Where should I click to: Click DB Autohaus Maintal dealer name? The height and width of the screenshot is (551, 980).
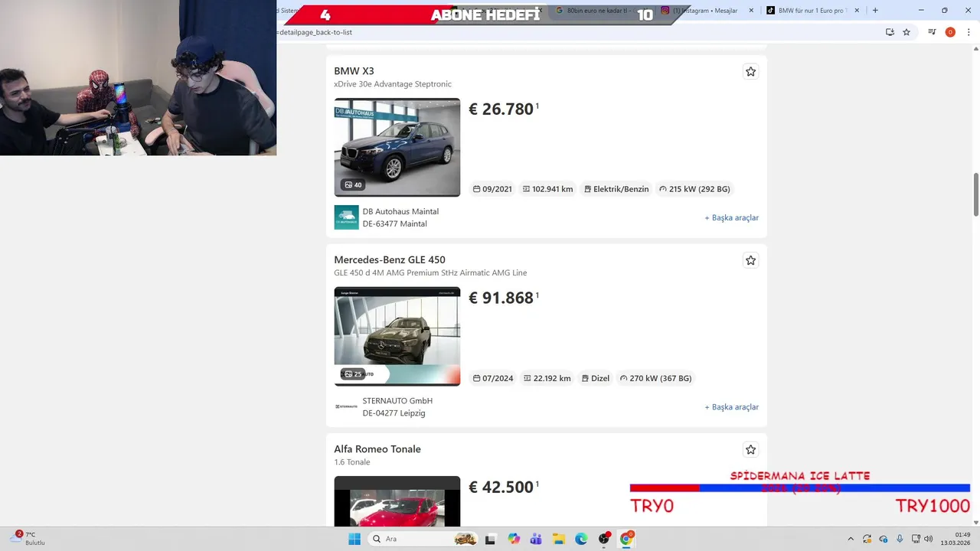click(x=400, y=211)
